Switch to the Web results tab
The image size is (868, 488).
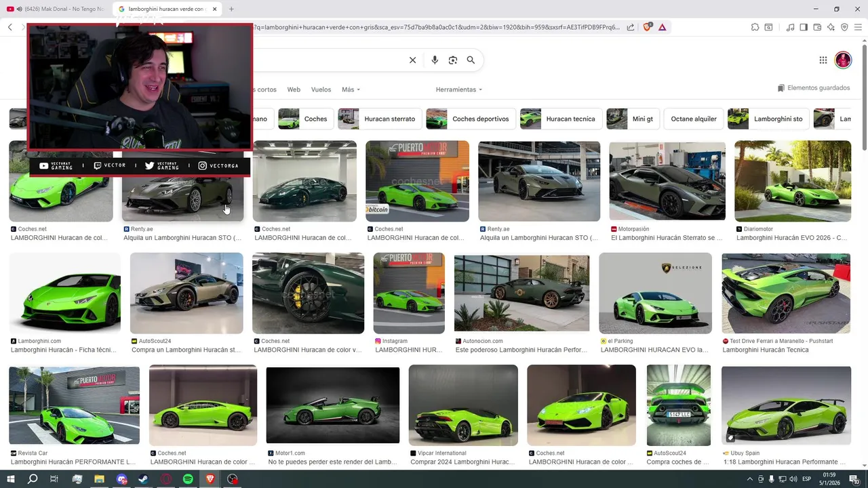[x=294, y=89]
